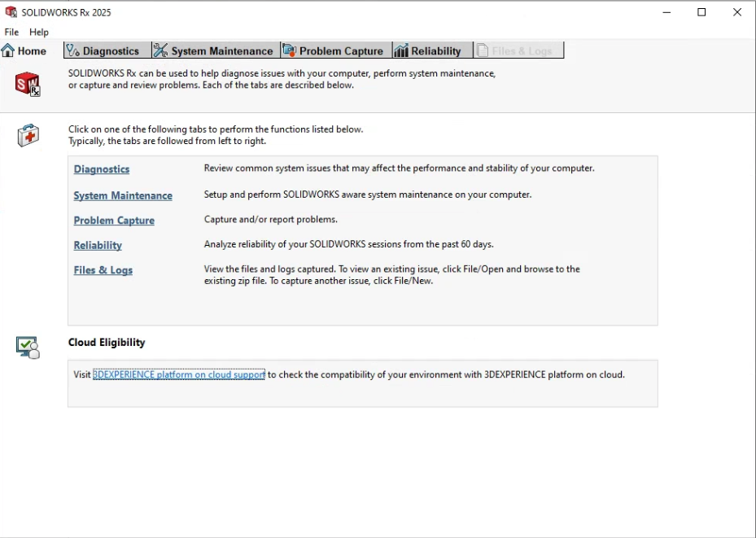Click the Cloud Eligibility monitor icon
This screenshot has width=756, height=538.
(x=28, y=348)
